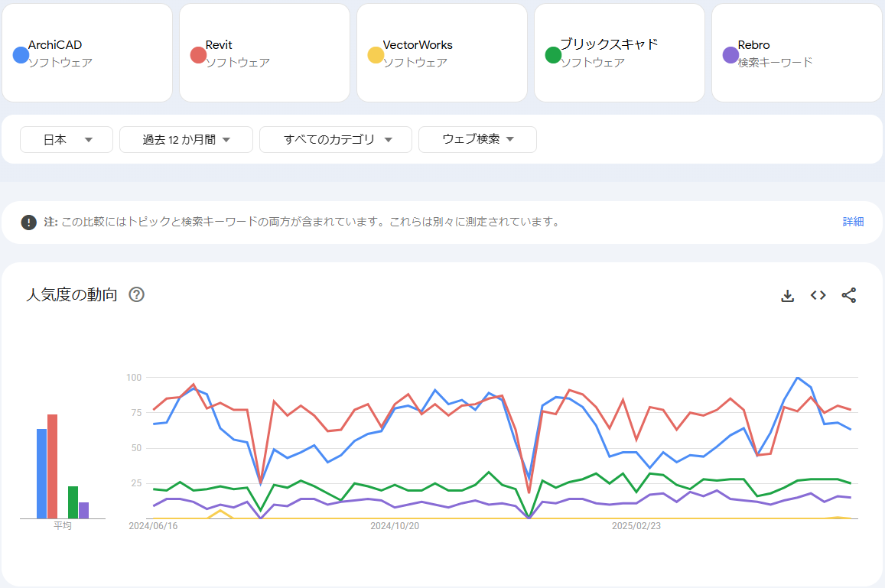
Task: Share the popularity trend chart
Action: click(848, 295)
